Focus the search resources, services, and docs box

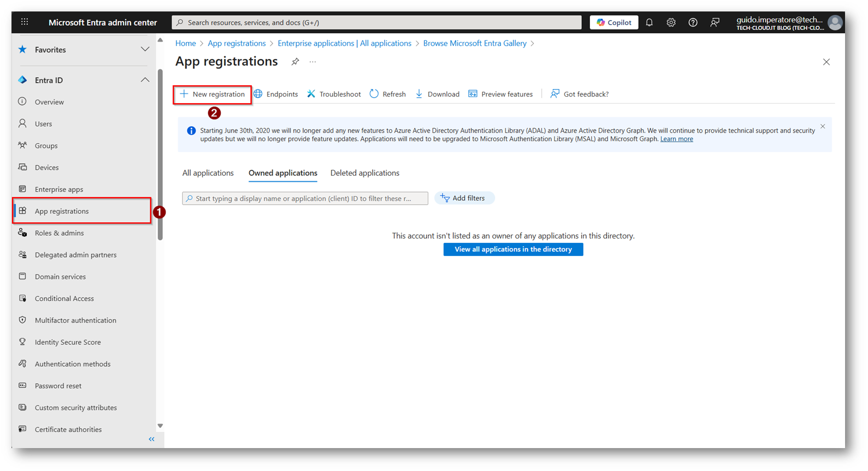377,22
